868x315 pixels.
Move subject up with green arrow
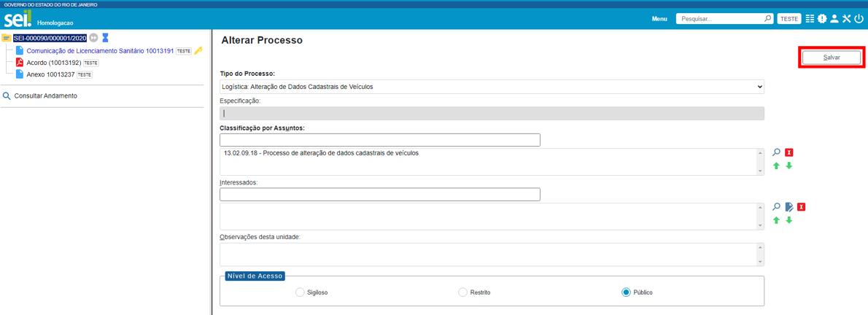click(776, 166)
